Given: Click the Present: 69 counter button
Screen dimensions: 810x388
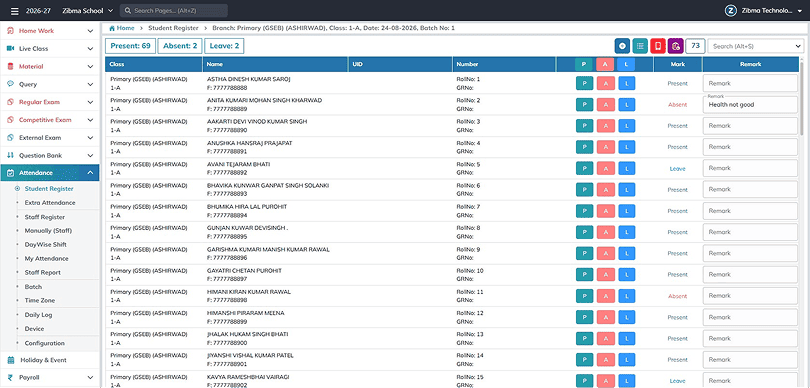Looking at the screenshot, I should point(130,46).
